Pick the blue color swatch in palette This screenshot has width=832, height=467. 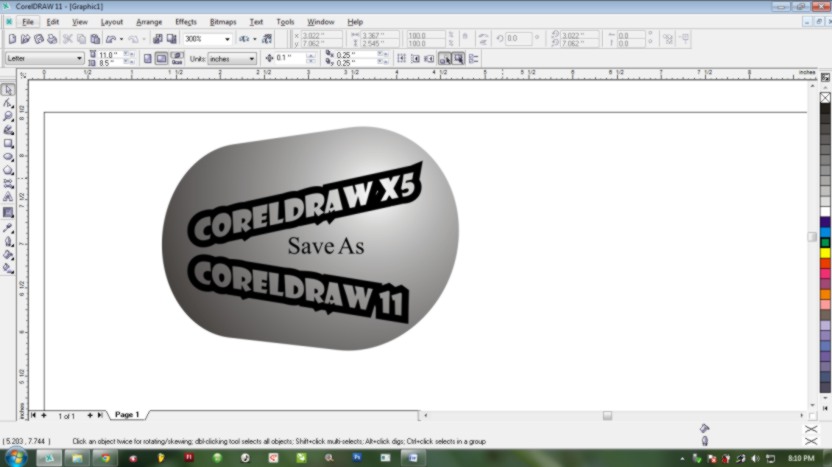[x=825, y=232]
